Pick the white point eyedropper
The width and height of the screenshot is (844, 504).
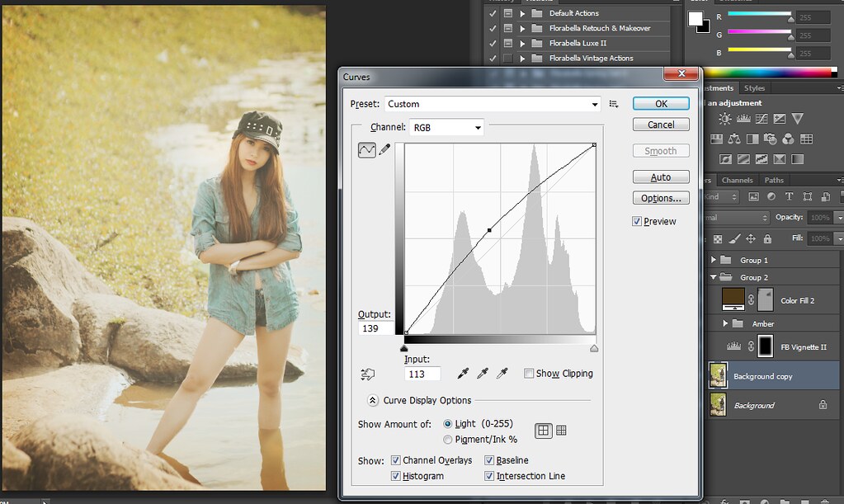tap(502, 374)
